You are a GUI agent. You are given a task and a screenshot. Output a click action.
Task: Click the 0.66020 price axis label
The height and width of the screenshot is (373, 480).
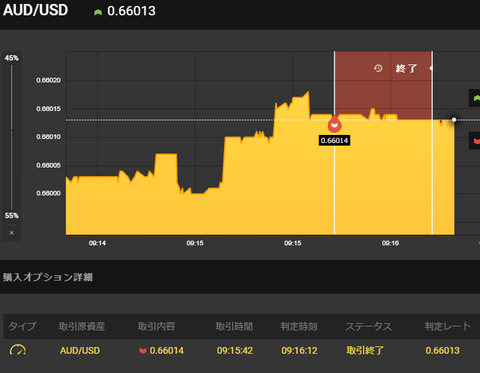49,80
